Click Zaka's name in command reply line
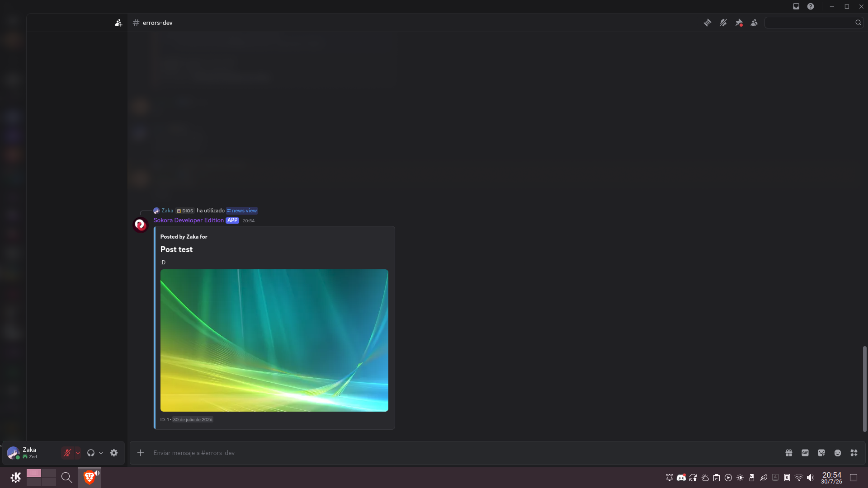Screen dimensions: 868x488 pyautogui.click(x=167, y=211)
